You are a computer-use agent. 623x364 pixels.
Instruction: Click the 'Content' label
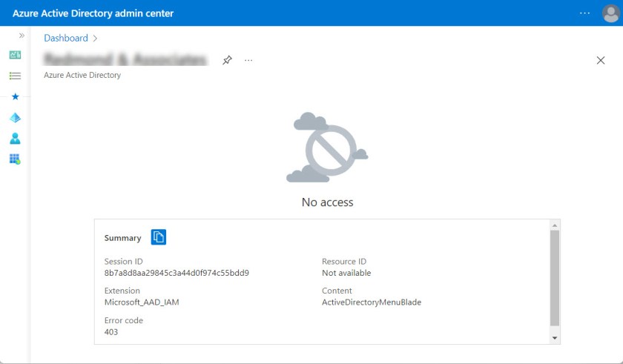pos(337,291)
